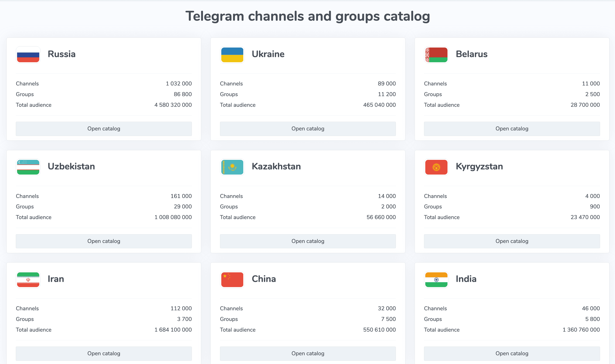Select Kyrgyzstan total audience 23 470 000
The image size is (615, 364).
(585, 217)
